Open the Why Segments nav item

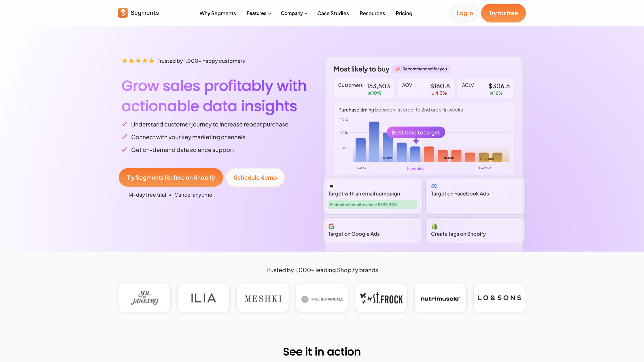coord(218,13)
